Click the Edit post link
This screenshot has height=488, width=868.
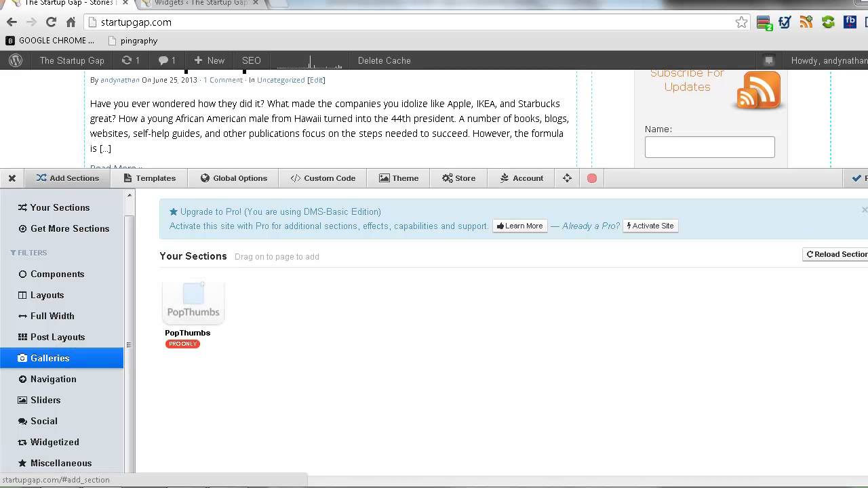[x=317, y=80]
